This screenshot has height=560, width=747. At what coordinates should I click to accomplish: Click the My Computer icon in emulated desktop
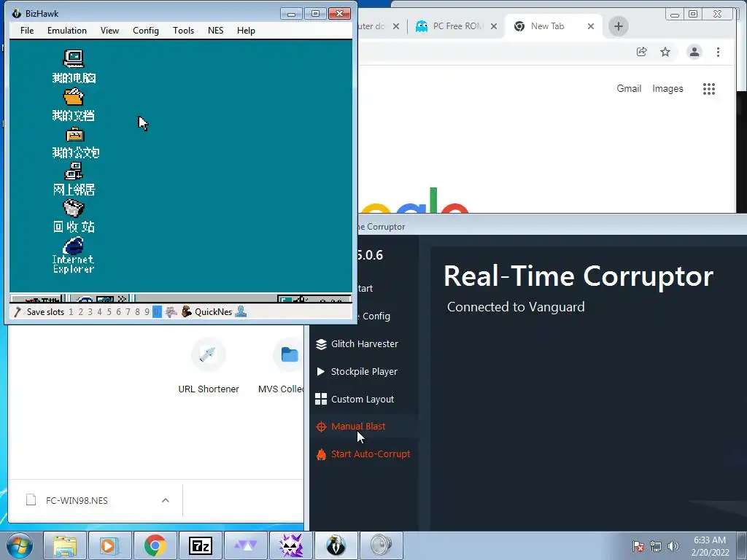point(74,58)
